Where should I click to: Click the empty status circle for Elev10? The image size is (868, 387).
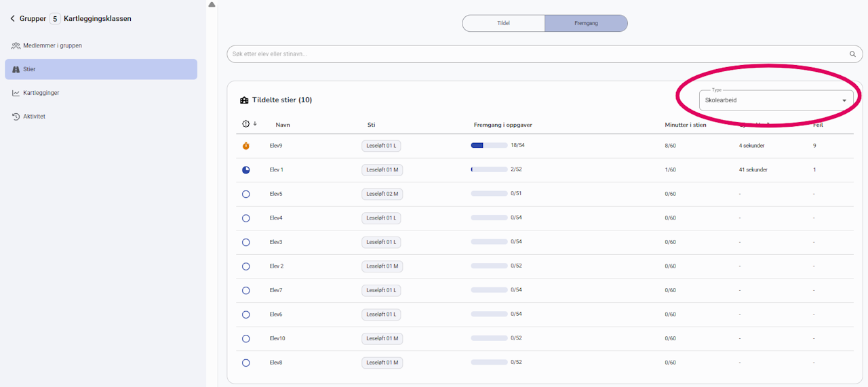click(x=245, y=338)
